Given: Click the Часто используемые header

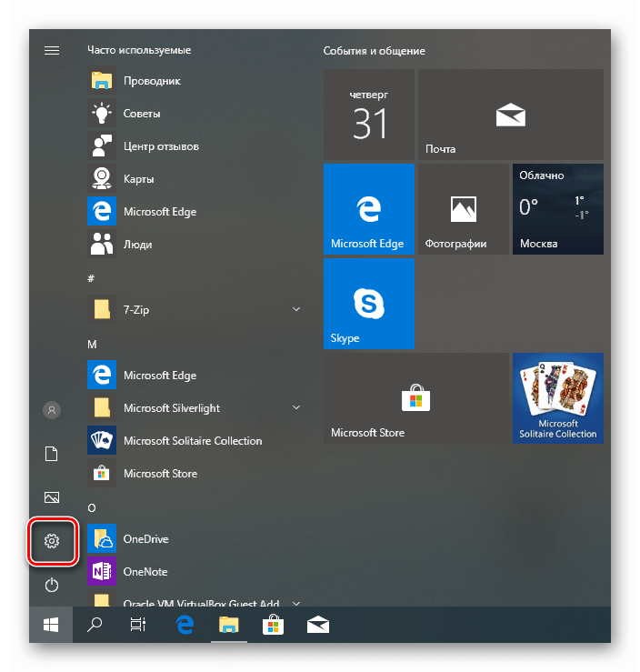Looking at the screenshot, I should [139, 50].
